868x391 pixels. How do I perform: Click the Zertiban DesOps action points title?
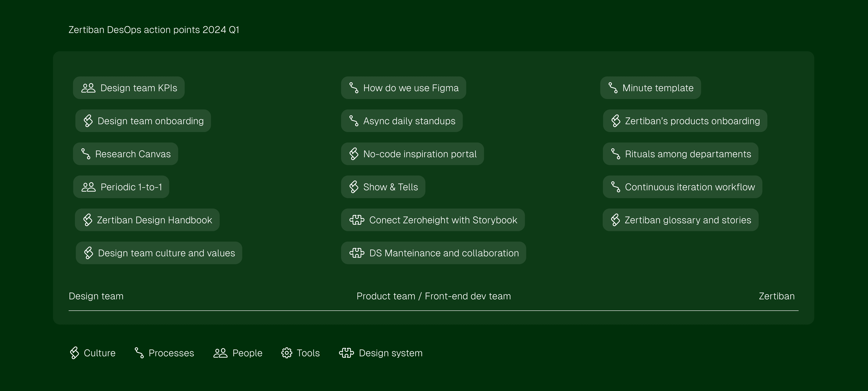coord(154,30)
